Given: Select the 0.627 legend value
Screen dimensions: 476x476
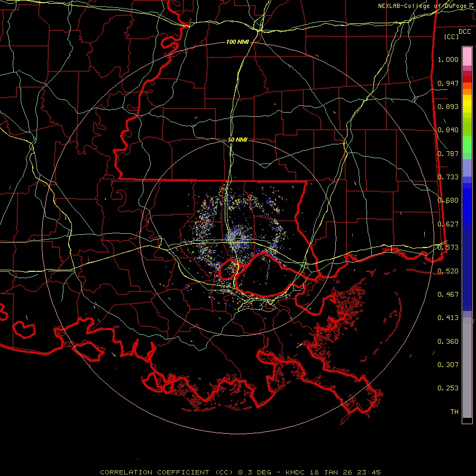Looking at the screenshot, I should pos(448,224).
